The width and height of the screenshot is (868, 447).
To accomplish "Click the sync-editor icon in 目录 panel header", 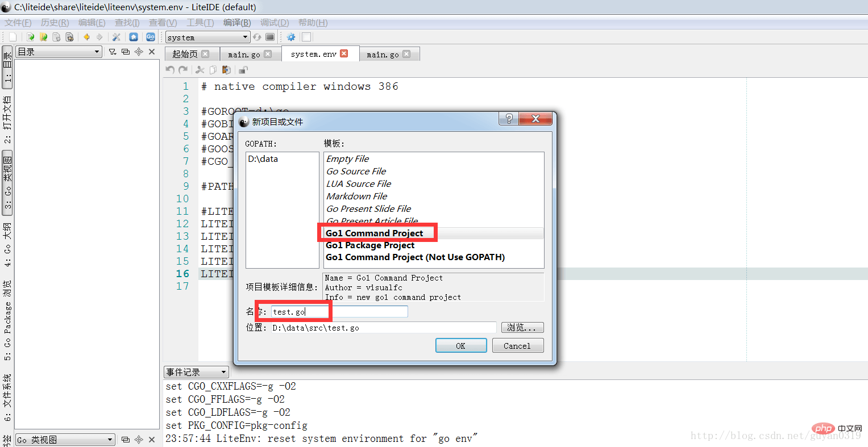I will pyautogui.click(x=126, y=52).
